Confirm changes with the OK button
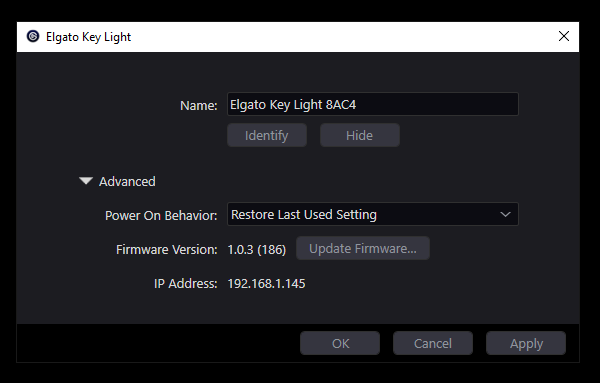Viewport: 600px width, 383px height. 340,343
